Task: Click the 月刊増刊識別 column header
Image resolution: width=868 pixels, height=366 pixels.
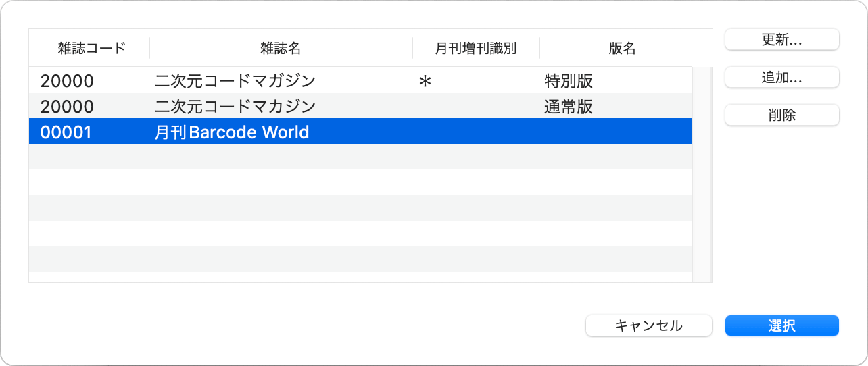Action: pyautogui.click(x=475, y=48)
